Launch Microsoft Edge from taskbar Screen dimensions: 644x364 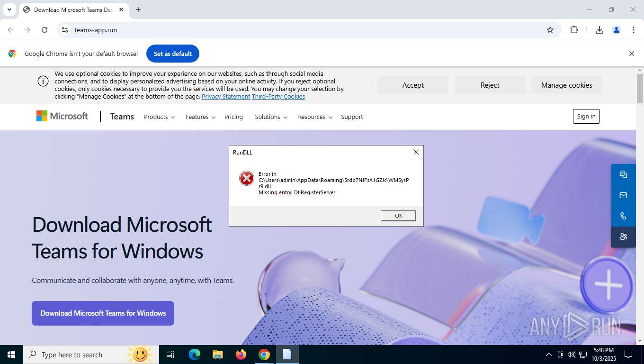(195, 355)
